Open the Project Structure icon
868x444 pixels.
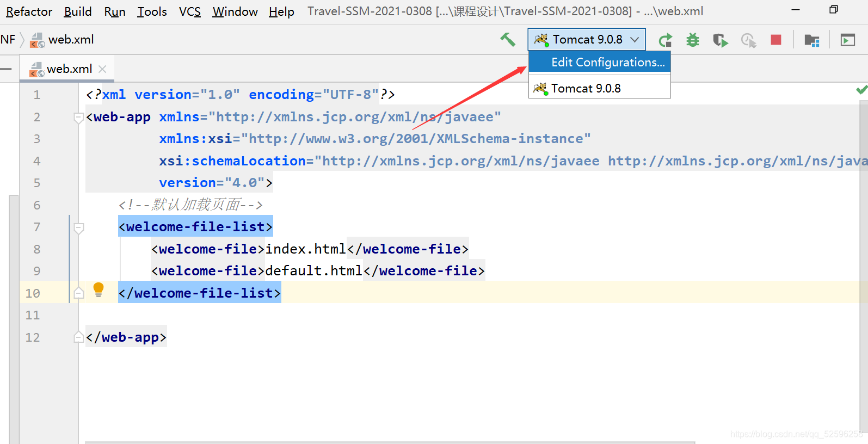(x=812, y=40)
